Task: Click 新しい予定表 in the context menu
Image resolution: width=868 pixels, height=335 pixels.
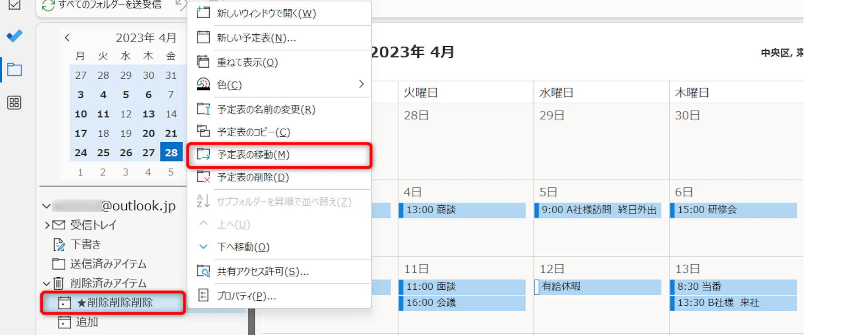Action: click(256, 38)
